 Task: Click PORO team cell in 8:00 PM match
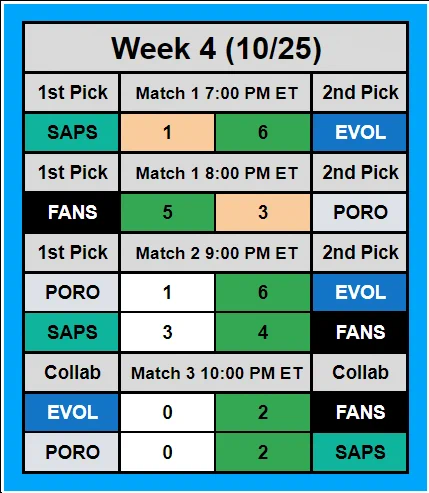(360, 212)
